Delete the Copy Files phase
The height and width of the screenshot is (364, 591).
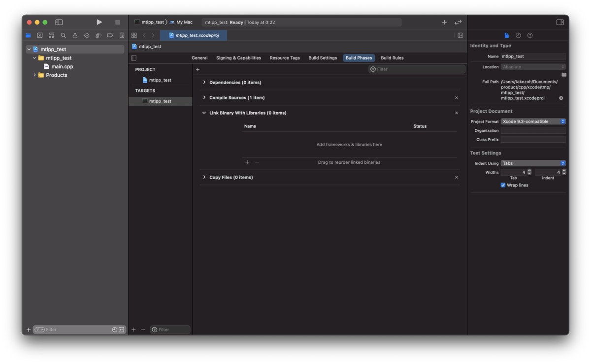pyautogui.click(x=456, y=178)
